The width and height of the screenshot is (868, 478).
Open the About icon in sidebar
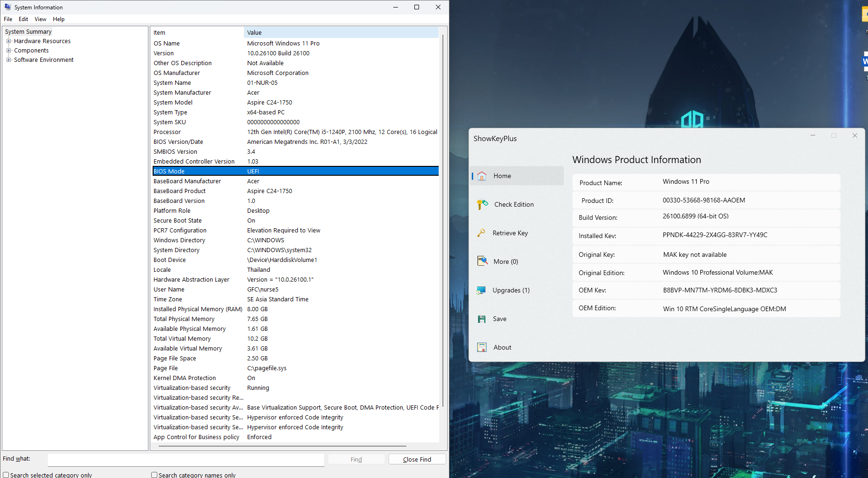pyautogui.click(x=482, y=347)
